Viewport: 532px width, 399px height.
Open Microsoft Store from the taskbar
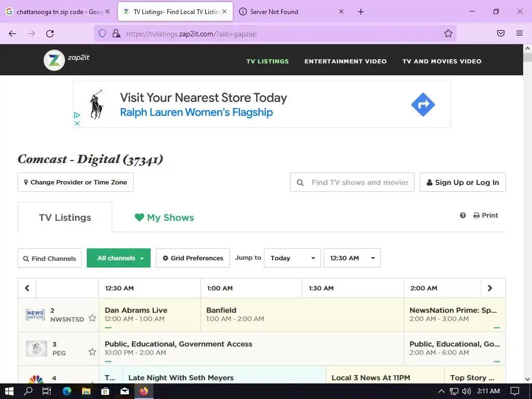(x=105, y=391)
